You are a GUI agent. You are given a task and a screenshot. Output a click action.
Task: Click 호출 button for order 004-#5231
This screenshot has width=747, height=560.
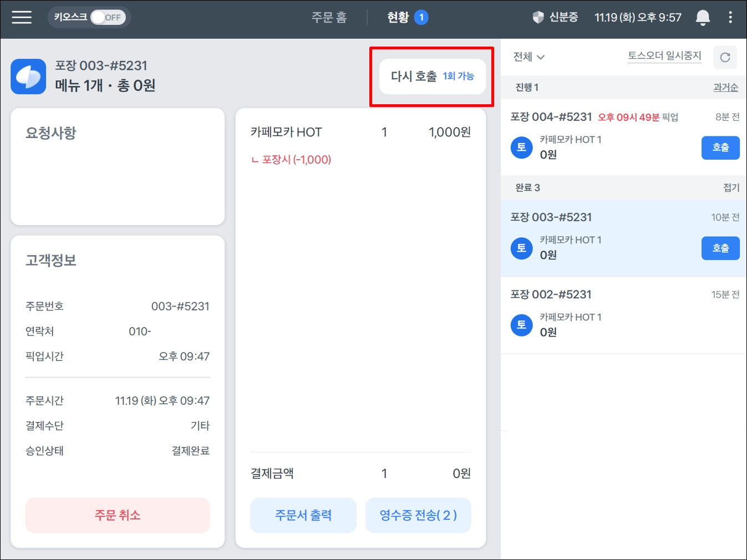[720, 147]
